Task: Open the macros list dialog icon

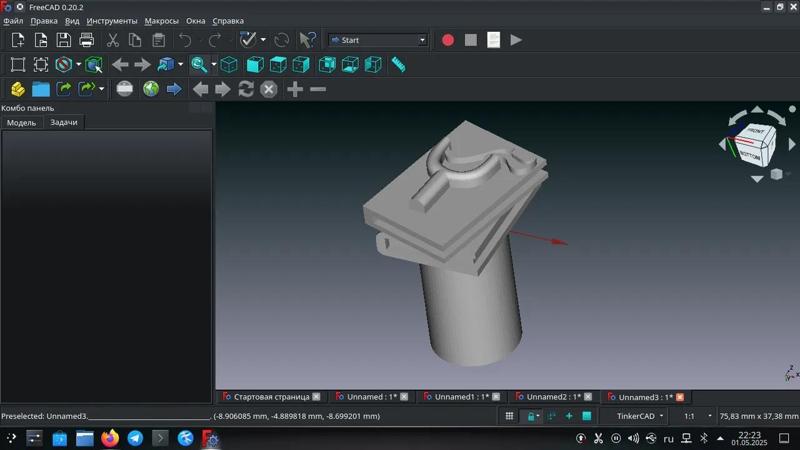Action: point(493,40)
